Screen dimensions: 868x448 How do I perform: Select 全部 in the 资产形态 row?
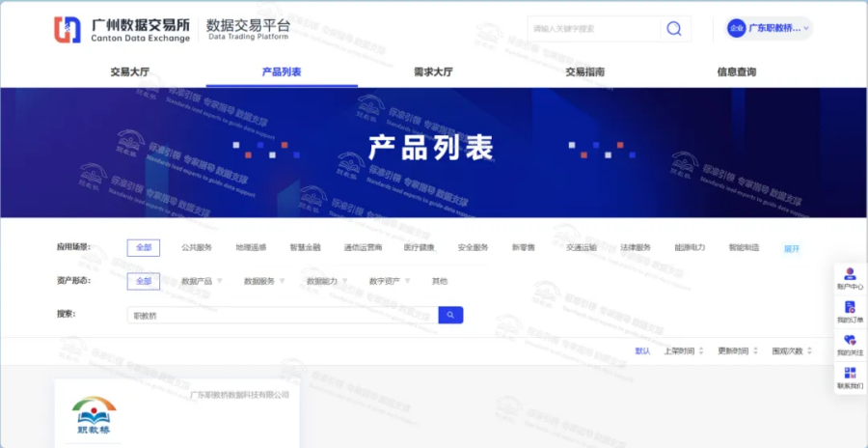tap(144, 281)
